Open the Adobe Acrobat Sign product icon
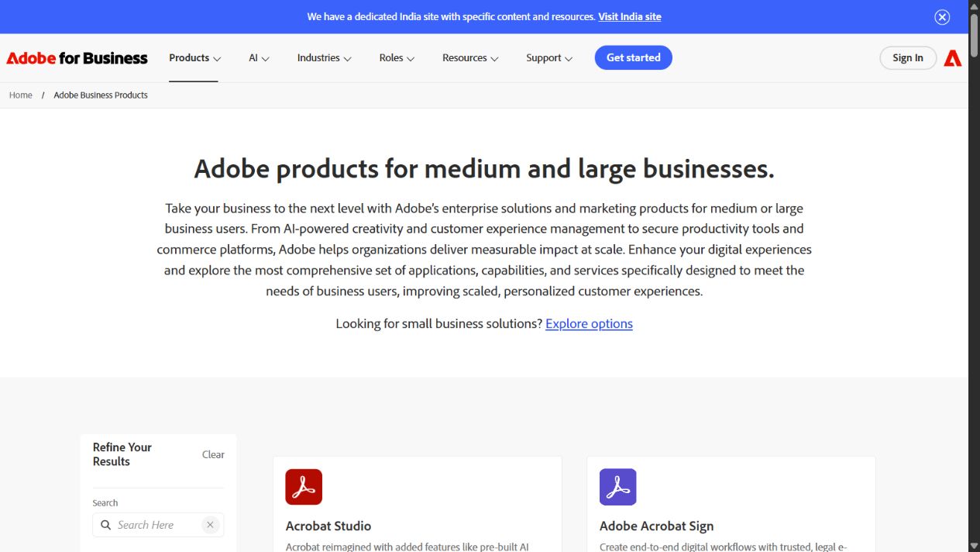This screenshot has width=980, height=552. [x=617, y=487]
